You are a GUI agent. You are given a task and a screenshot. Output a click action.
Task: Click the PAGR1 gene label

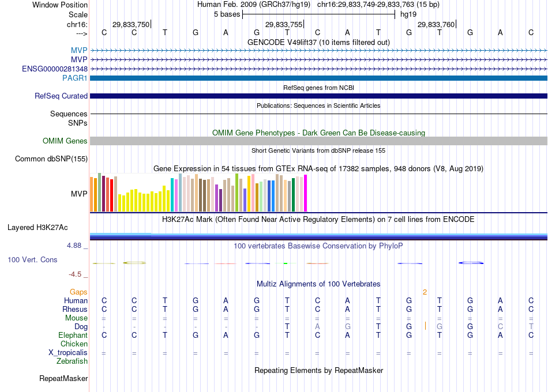click(75, 78)
